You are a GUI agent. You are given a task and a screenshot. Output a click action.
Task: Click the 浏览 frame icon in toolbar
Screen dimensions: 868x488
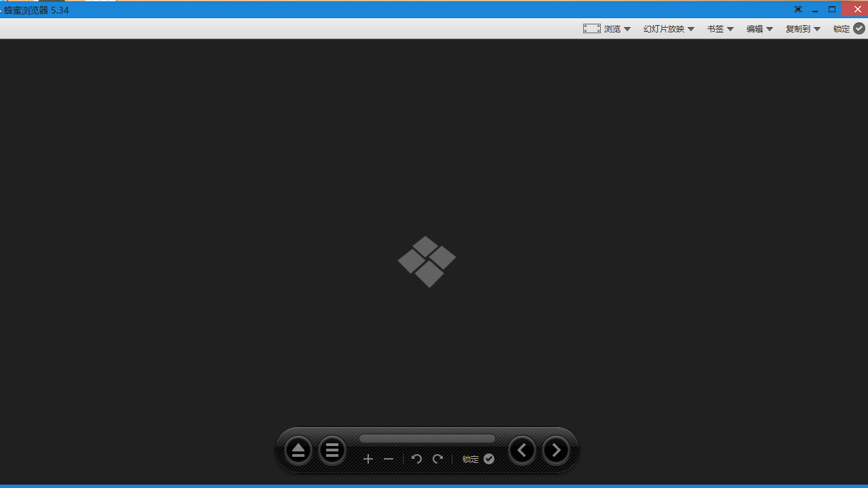(592, 28)
